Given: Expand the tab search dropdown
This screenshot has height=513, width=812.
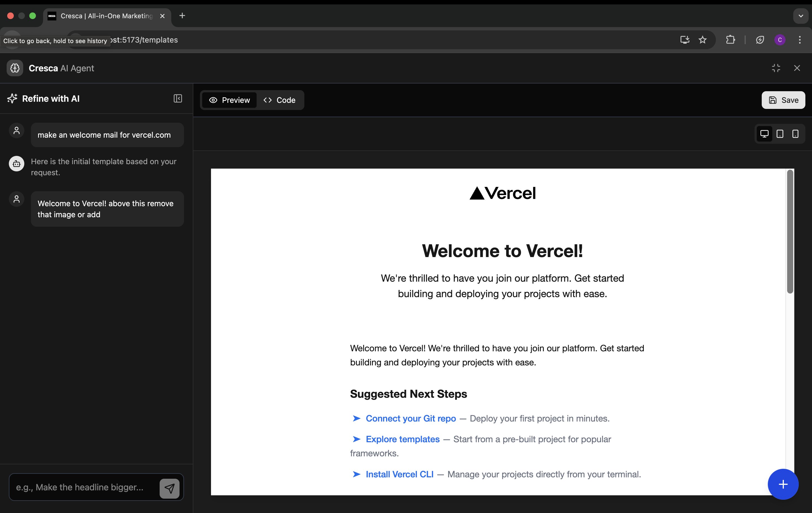Looking at the screenshot, I should click(800, 16).
